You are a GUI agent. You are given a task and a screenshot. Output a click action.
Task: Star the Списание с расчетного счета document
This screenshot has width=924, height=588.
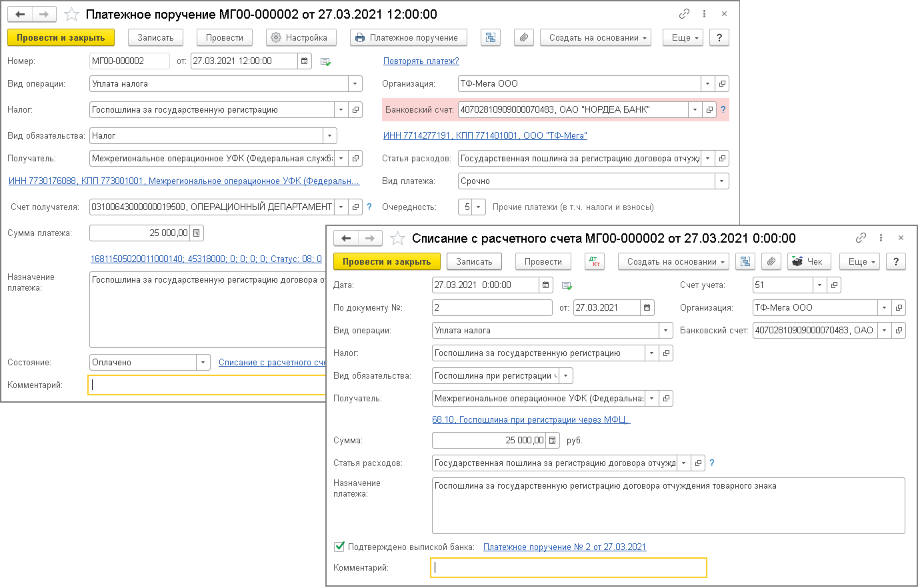pyautogui.click(x=397, y=239)
